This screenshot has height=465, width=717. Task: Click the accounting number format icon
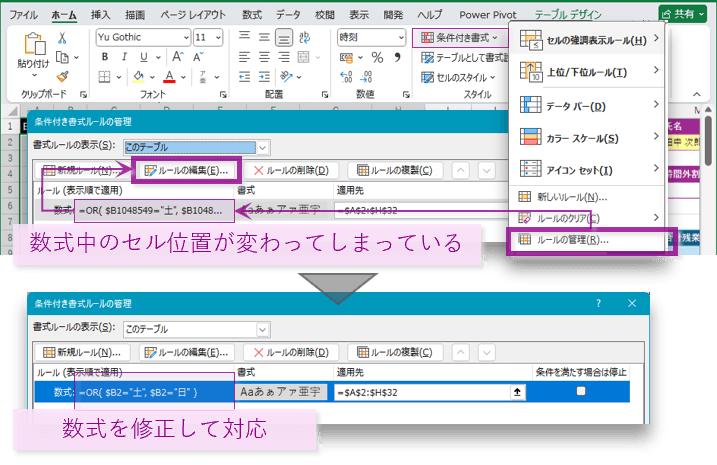point(347,58)
